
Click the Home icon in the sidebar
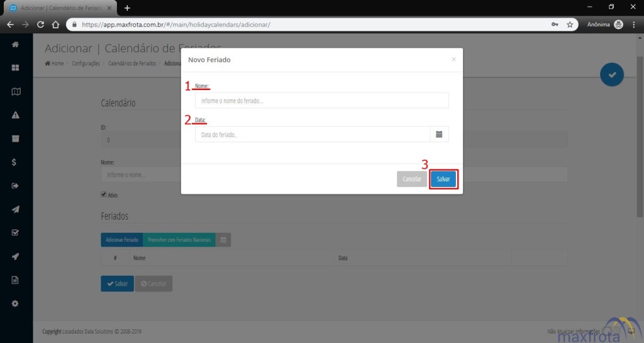16,45
